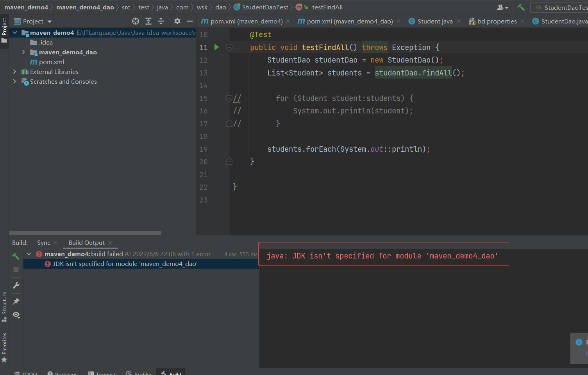The width and height of the screenshot is (588, 375).
Task: Hide the Project panel with the minus icon
Action: point(190,21)
